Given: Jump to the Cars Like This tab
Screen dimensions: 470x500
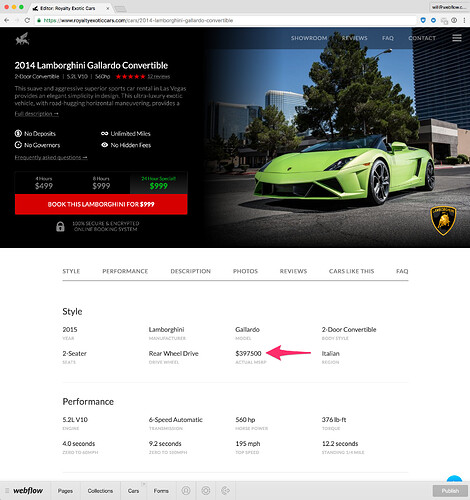Looking at the screenshot, I should tap(351, 271).
